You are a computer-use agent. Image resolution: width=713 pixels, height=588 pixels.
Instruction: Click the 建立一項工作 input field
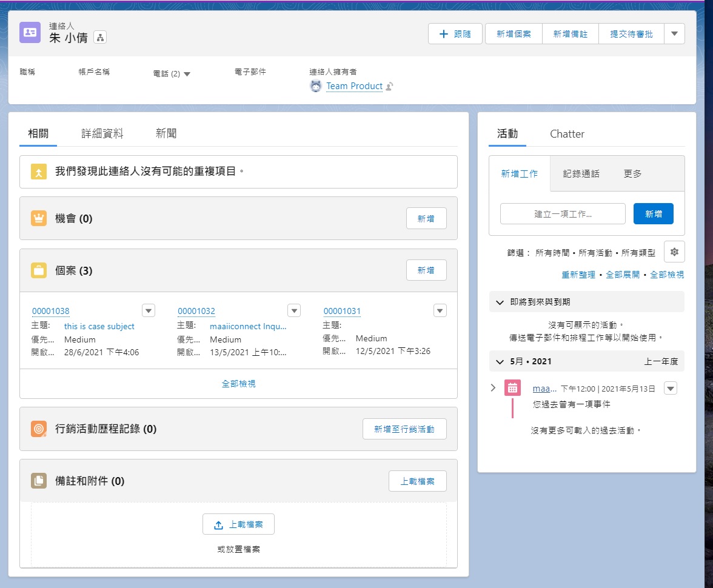click(x=563, y=214)
